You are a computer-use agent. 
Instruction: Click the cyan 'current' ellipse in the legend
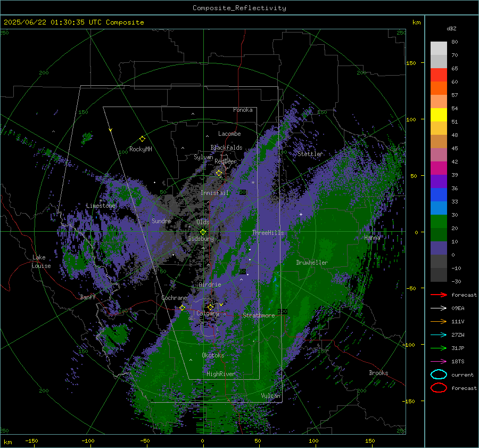coord(439,374)
